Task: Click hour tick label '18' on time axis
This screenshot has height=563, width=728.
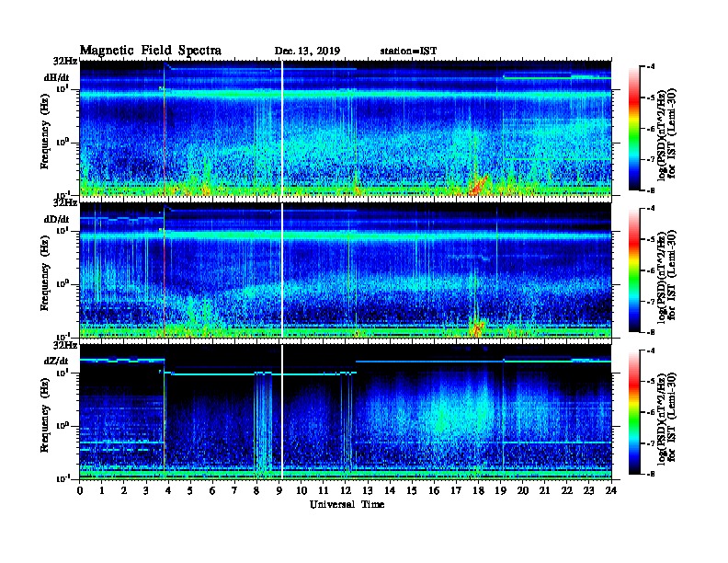Action: [x=478, y=490]
